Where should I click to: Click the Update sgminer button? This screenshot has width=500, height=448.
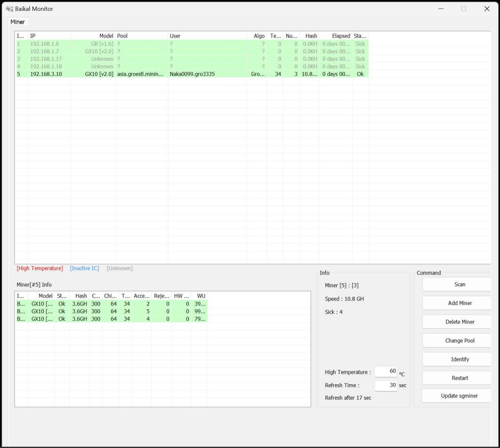pos(457,396)
